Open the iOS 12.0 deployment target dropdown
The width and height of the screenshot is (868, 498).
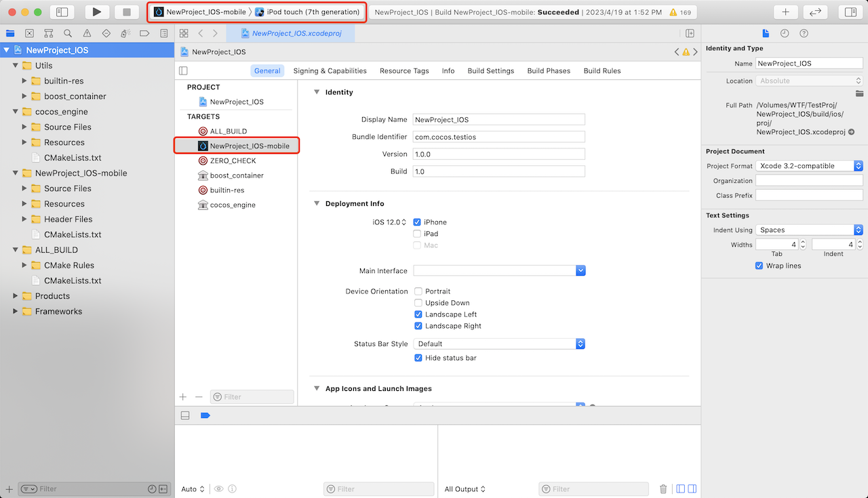pos(389,222)
